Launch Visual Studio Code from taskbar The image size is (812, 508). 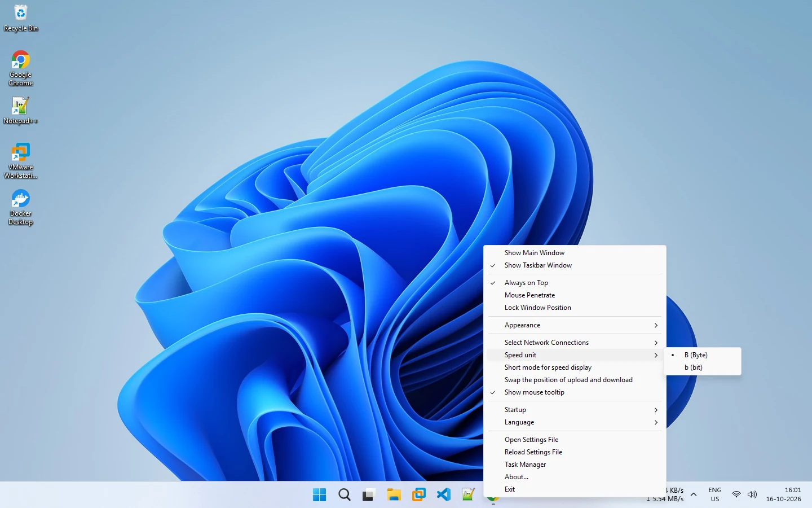[x=443, y=495]
